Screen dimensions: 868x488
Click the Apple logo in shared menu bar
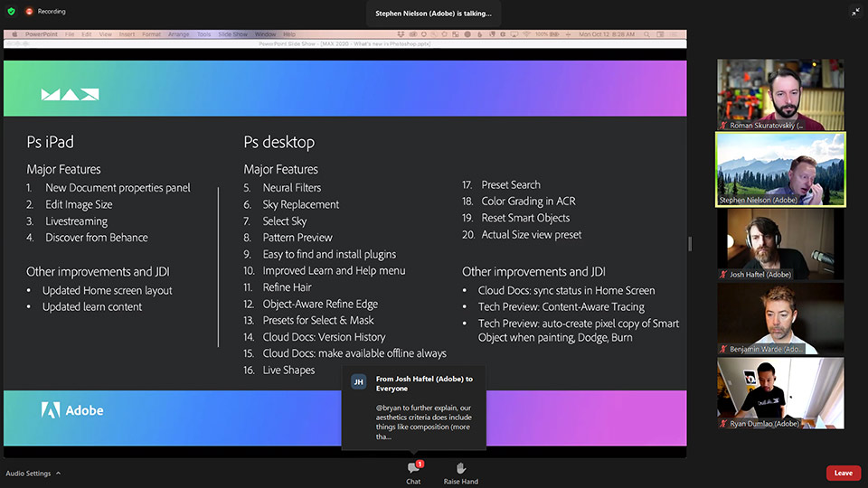point(15,34)
